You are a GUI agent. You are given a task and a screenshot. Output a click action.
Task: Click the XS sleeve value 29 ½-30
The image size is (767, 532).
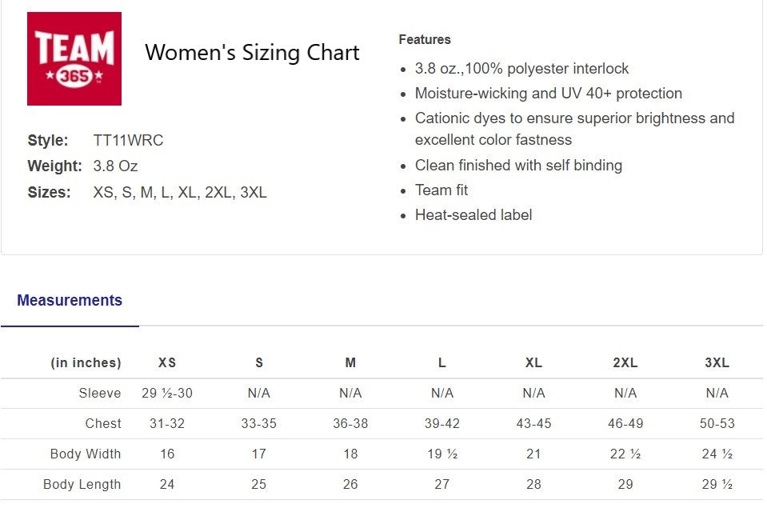(x=167, y=393)
